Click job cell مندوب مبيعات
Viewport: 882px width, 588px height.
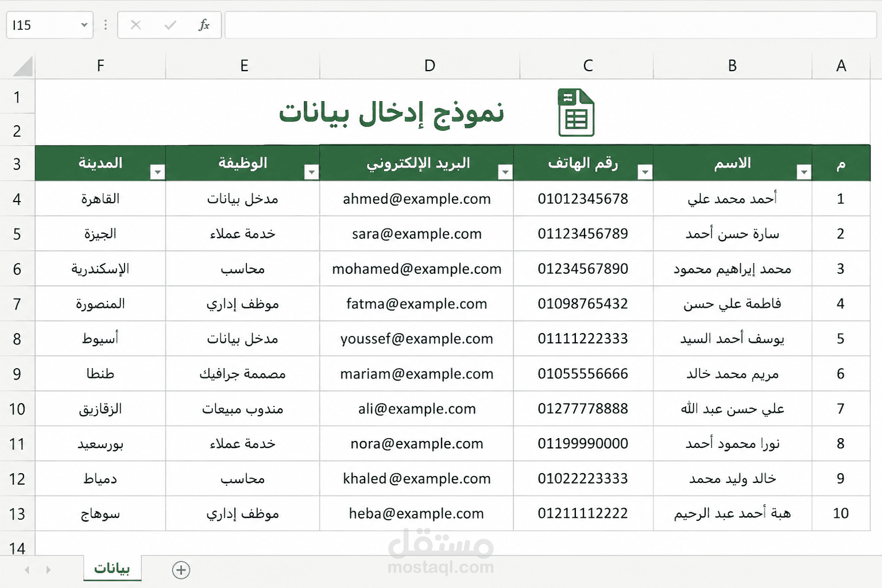point(243,409)
